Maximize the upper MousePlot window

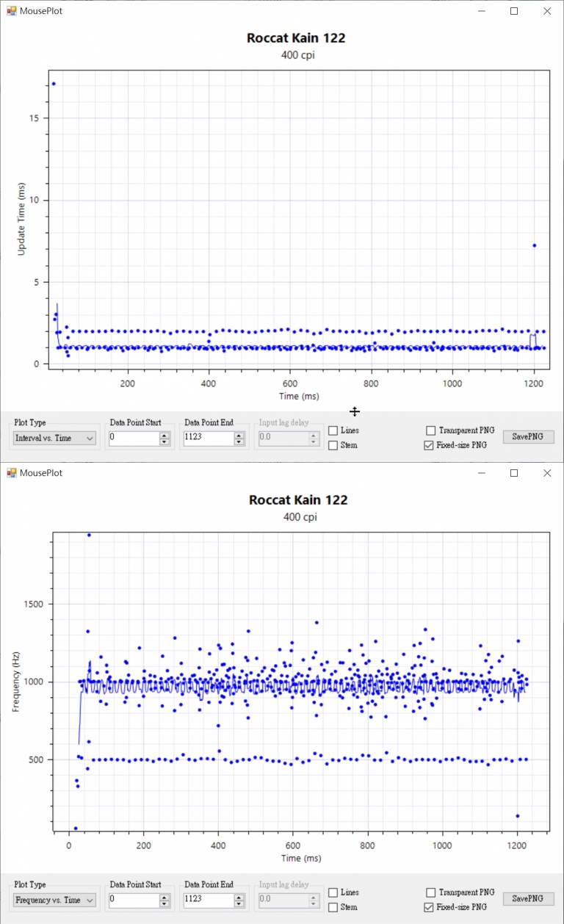tap(514, 11)
